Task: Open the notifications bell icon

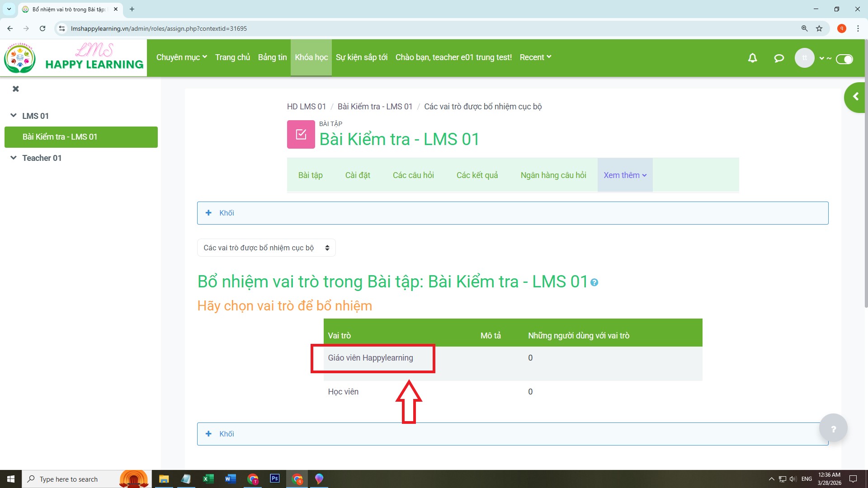Action: (x=752, y=58)
